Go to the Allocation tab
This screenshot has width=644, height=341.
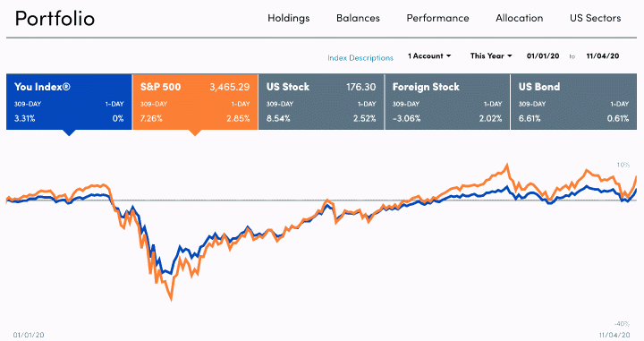coord(519,18)
